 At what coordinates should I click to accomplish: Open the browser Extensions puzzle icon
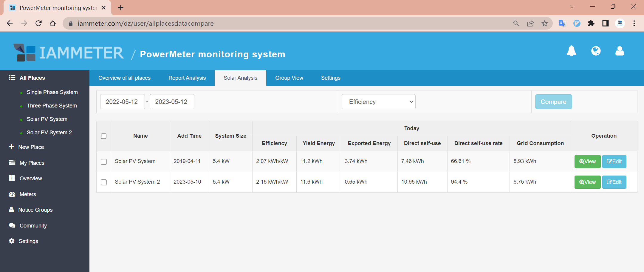[x=591, y=23]
